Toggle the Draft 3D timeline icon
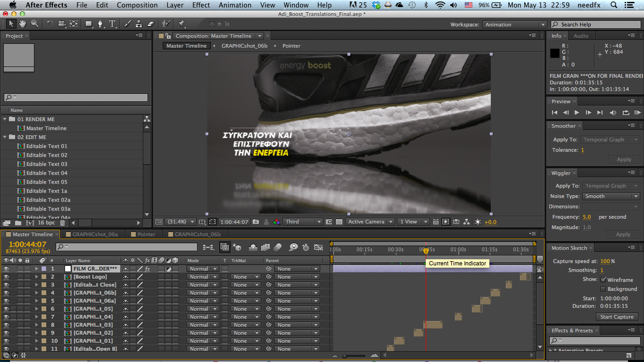 pos(237,247)
